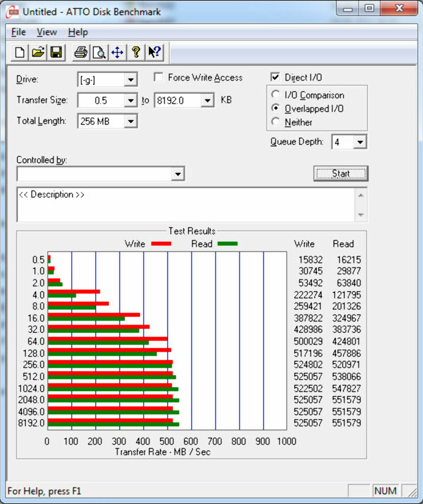
Task: Select the Overlapped I/O radio button
Action: (276, 108)
